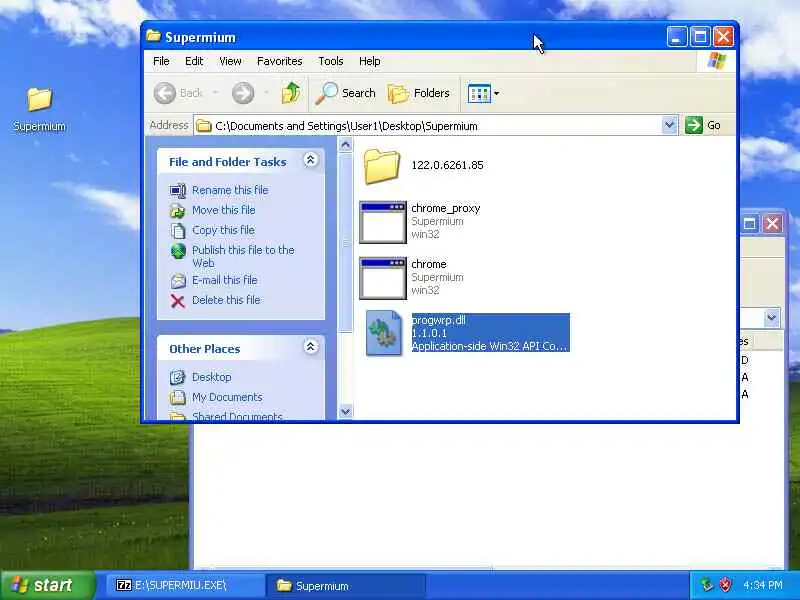Click the Rename this file icon

(178, 190)
